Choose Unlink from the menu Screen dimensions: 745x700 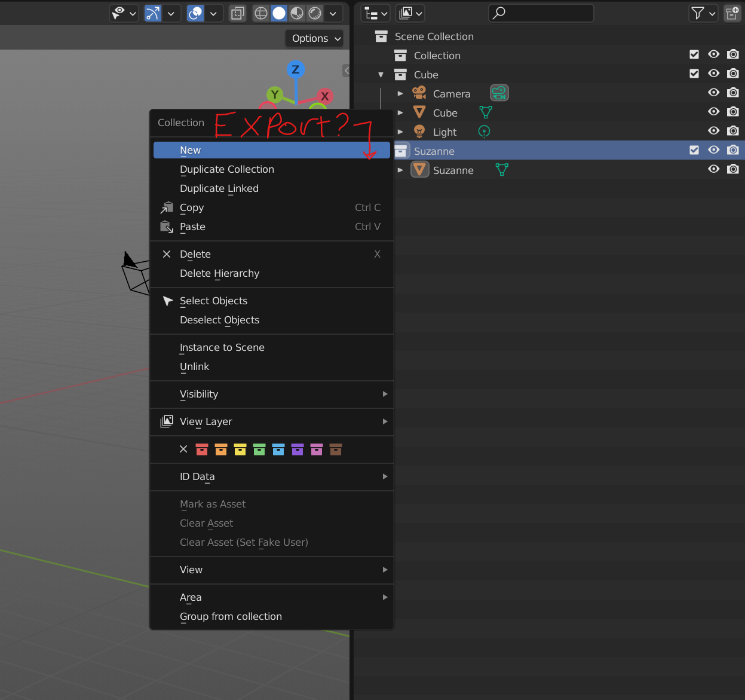click(x=272, y=366)
